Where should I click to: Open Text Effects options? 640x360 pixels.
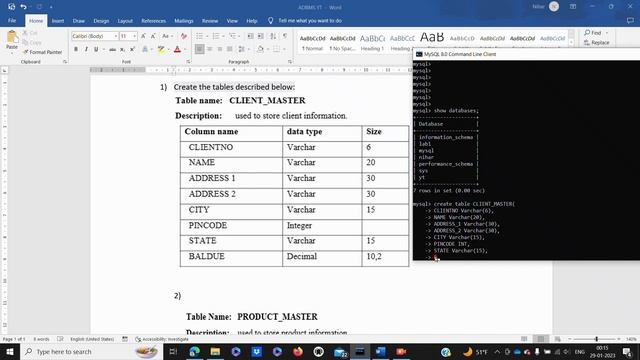[x=145, y=49]
